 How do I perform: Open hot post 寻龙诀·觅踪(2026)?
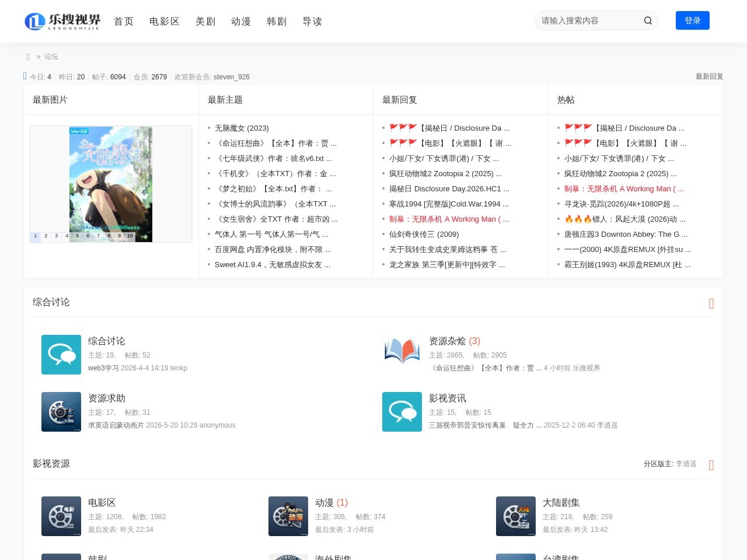pos(622,204)
